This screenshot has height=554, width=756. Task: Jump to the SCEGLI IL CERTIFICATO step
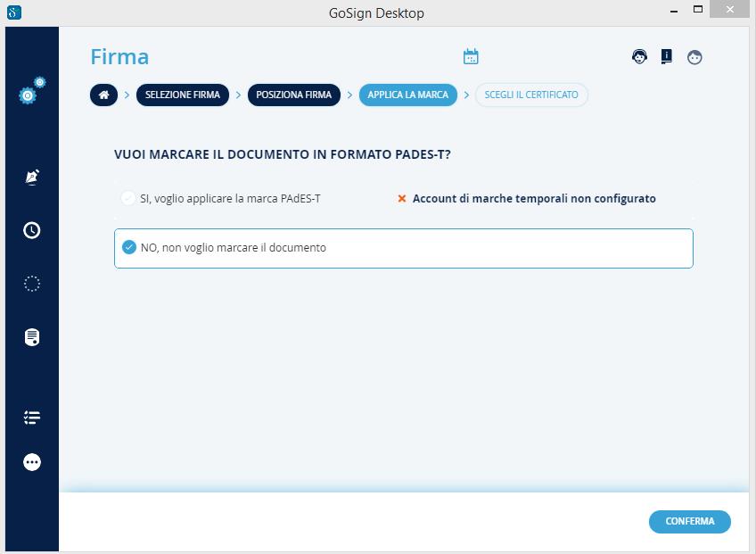pyautogui.click(x=531, y=95)
